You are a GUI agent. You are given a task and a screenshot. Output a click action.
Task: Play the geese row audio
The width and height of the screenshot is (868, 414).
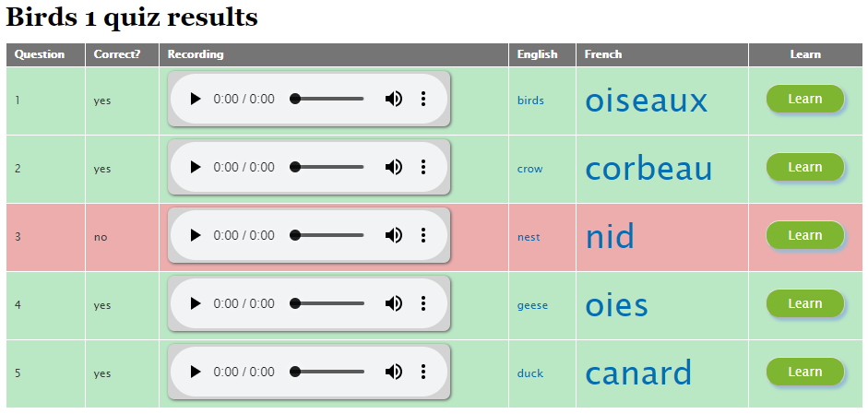point(196,303)
